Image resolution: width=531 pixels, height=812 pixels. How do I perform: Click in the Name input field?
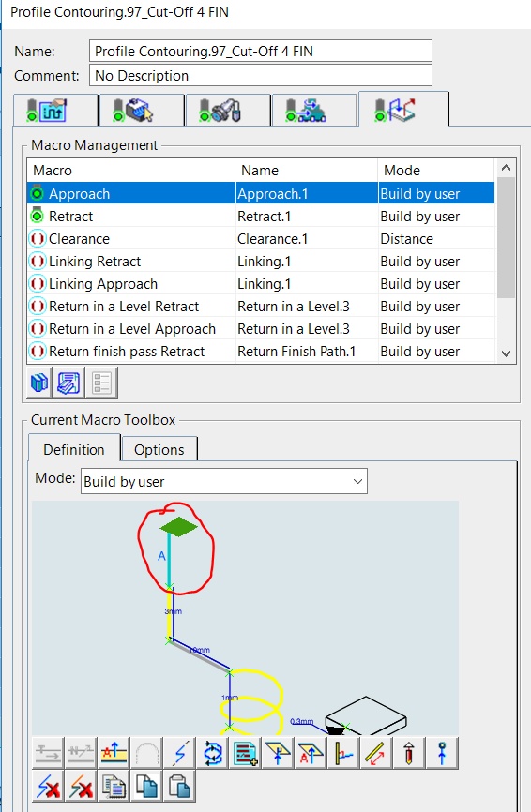[261, 52]
